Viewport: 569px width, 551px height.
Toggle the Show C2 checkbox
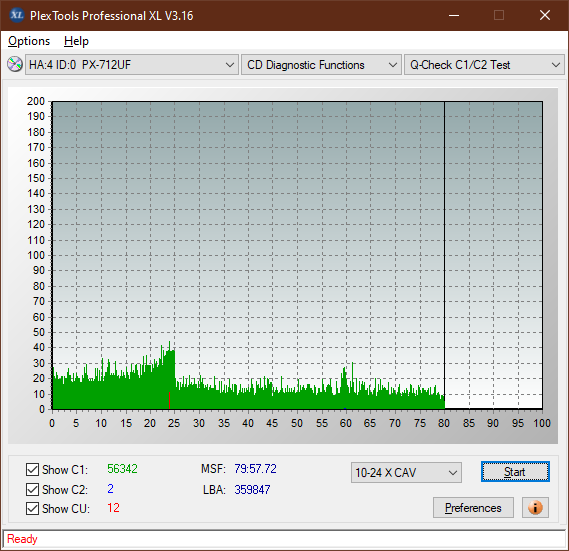(x=32, y=489)
